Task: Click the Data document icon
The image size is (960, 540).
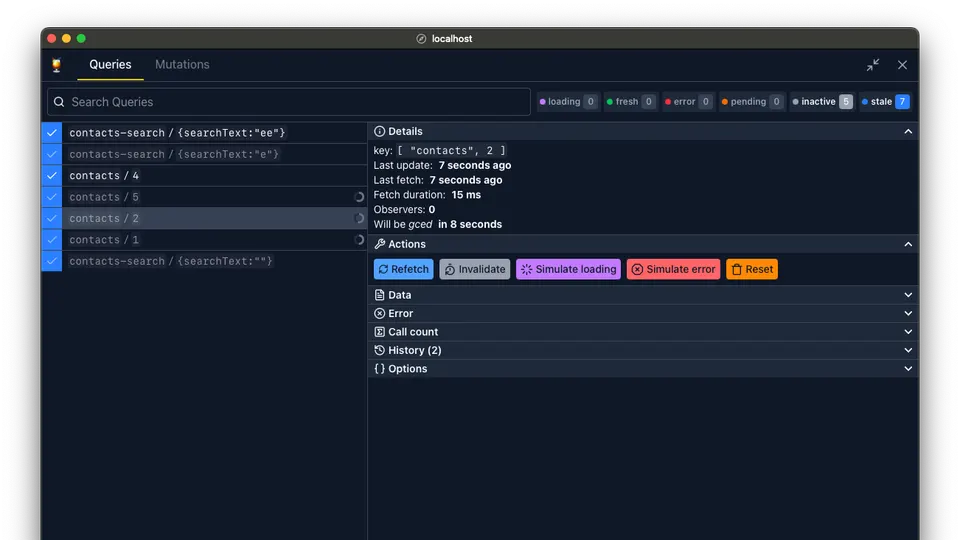Action: (x=380, y=294)
